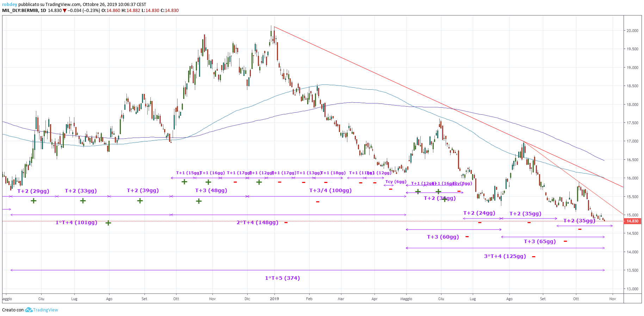Click the 20.000 price axis label
Image resolution: width=644 pixels, height=316 pixels.
632,31
